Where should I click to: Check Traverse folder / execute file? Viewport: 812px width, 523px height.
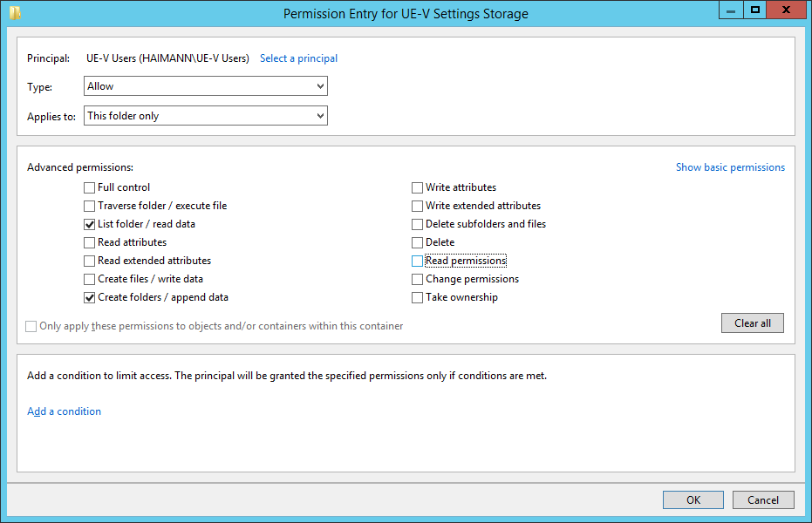[90, 207]
